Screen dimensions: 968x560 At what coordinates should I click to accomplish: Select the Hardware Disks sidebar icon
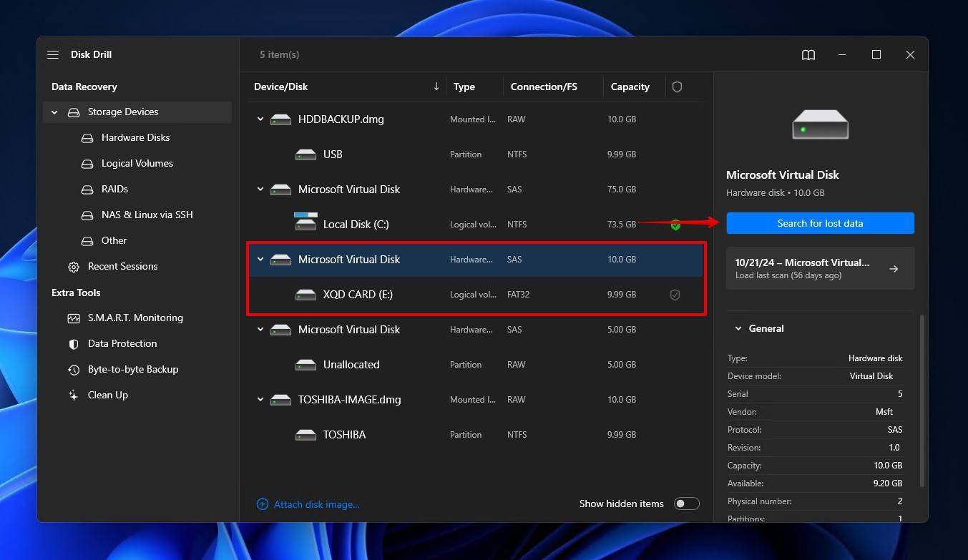[87, 138]
